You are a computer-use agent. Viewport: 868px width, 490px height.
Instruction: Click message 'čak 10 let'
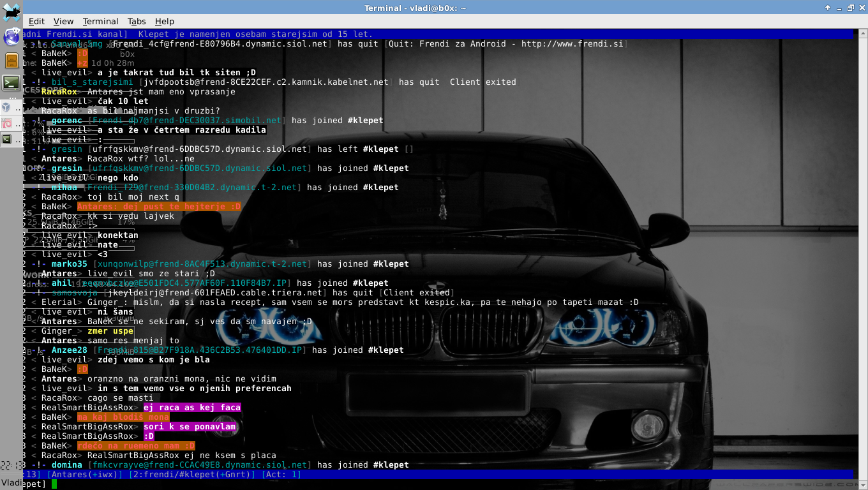[123, 101]
